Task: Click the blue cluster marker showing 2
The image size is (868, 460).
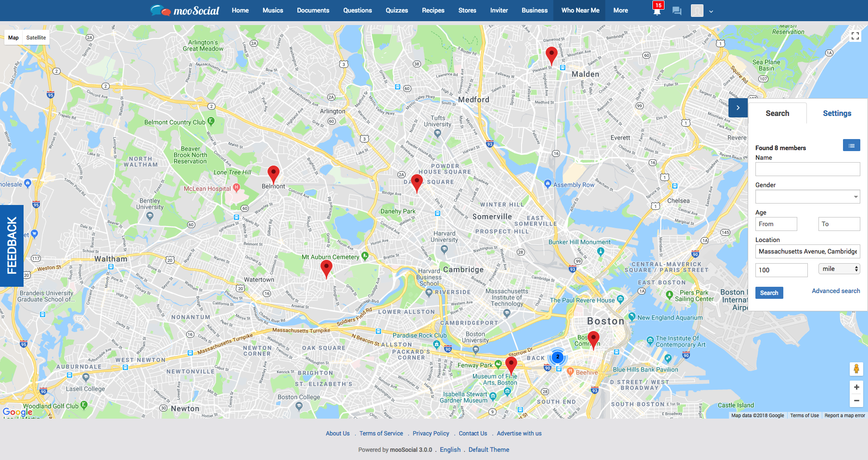Action: tap(558, 357)
